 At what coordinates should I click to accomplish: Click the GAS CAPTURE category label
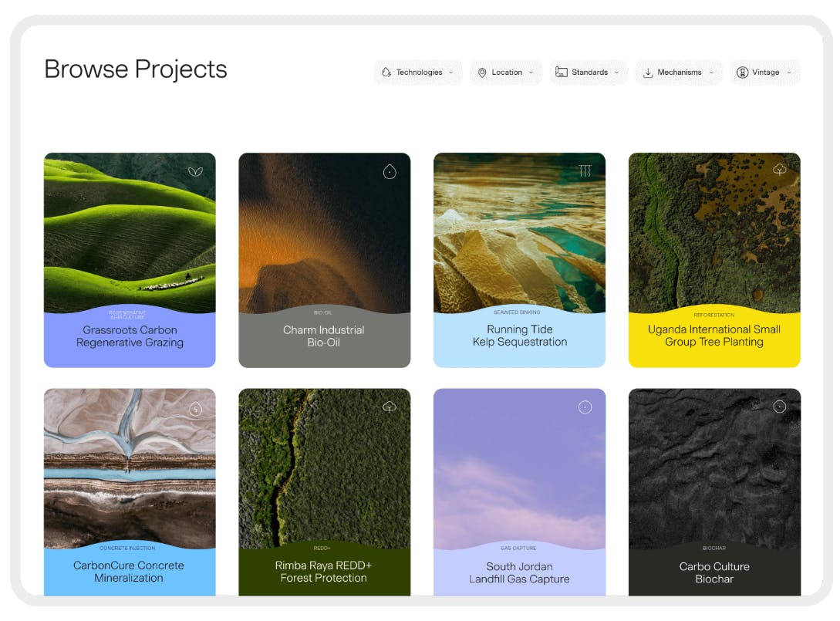pyautogui.click(x=518, y=548)
